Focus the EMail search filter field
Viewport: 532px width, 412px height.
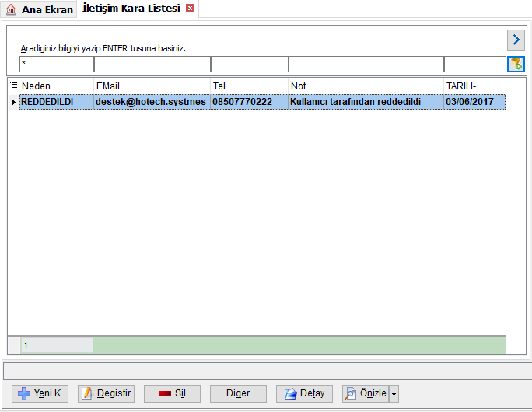pyautogui.click(x=152, y=64)
